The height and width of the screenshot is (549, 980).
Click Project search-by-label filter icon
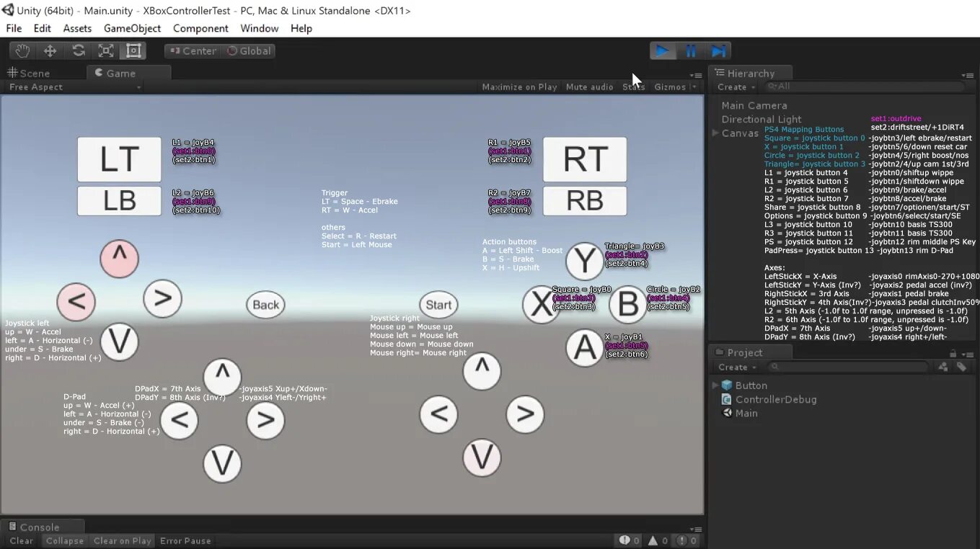(961, 367)
